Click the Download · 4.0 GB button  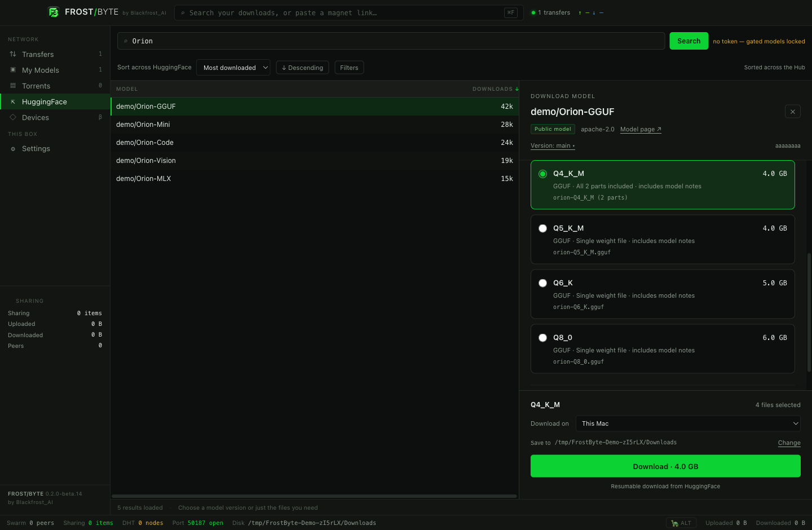point(665,466)
